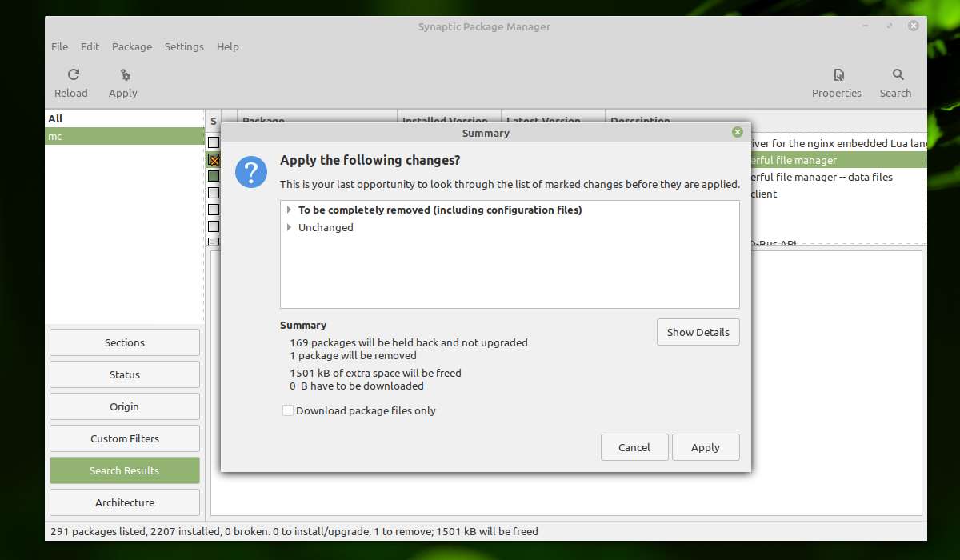
Task: Click the removal-marked status box beside 'file manager'
Action: (214, 160)
